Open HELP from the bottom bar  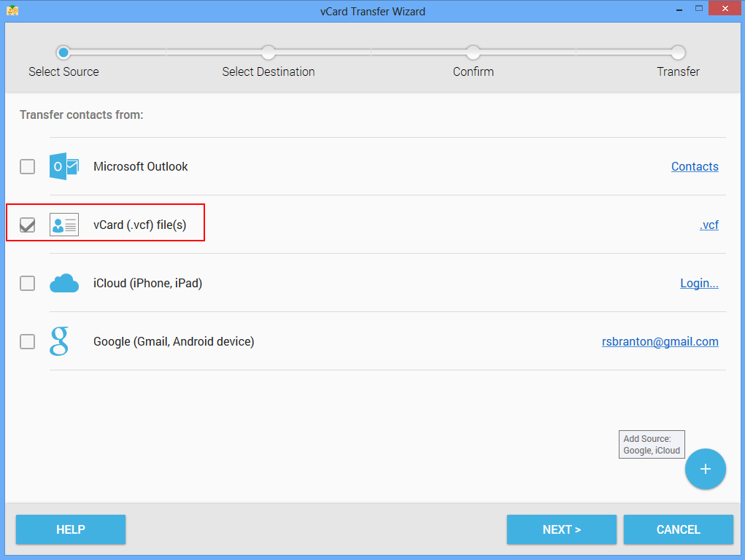click(71, 529)
